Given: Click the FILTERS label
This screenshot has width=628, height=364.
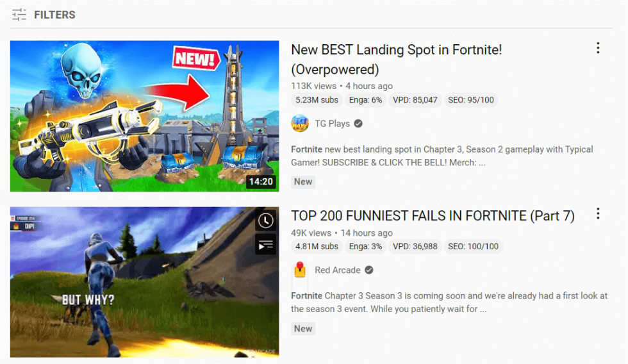Looking at the screenshot, I should point(54,15).
